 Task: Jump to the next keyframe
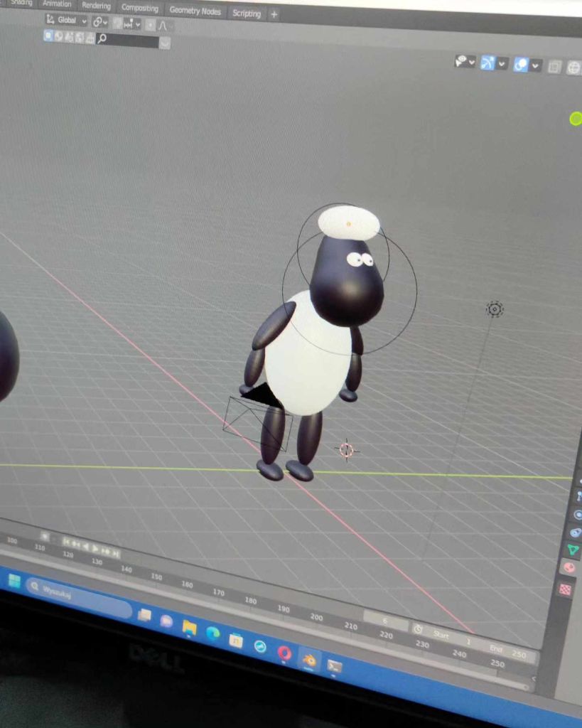pos(105,551)
